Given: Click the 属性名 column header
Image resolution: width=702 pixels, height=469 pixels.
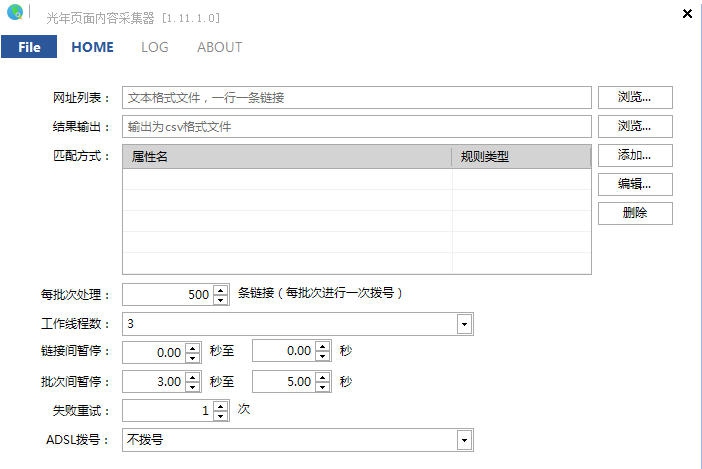Looking at the screenshot, I should click(x=287, y=157).
